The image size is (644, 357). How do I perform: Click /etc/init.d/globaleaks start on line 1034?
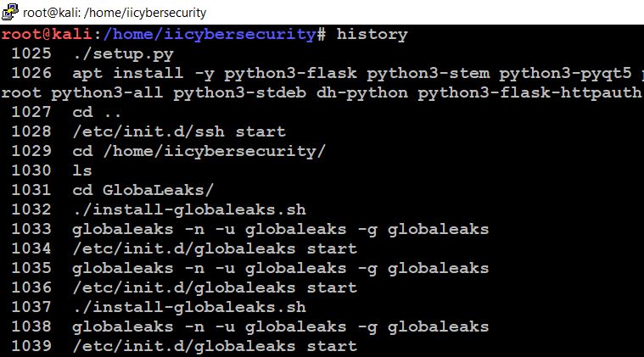point(215,248)
